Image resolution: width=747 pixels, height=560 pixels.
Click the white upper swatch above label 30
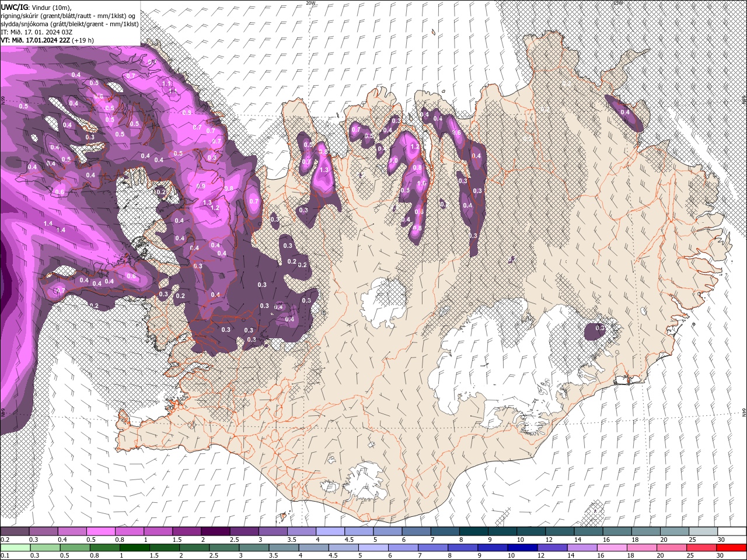point(731,531)
